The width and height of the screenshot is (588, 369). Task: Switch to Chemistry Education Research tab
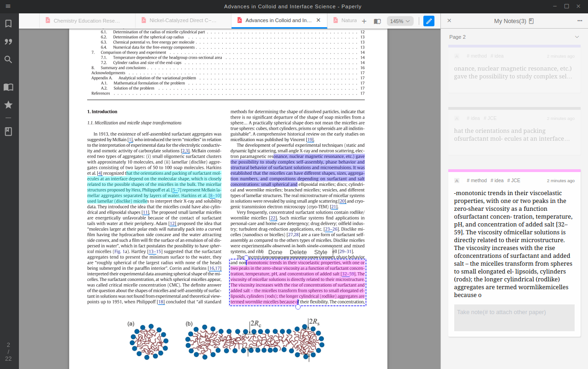point(87,21)
